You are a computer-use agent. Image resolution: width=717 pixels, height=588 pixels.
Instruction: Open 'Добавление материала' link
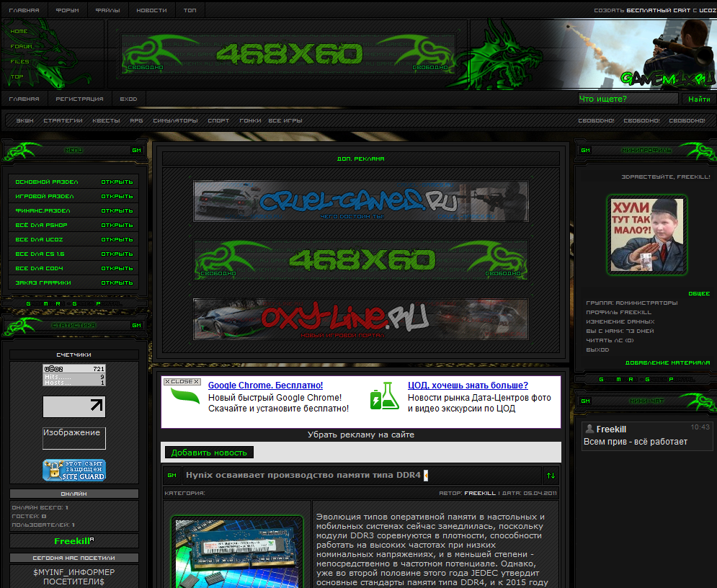pos(667,362)
